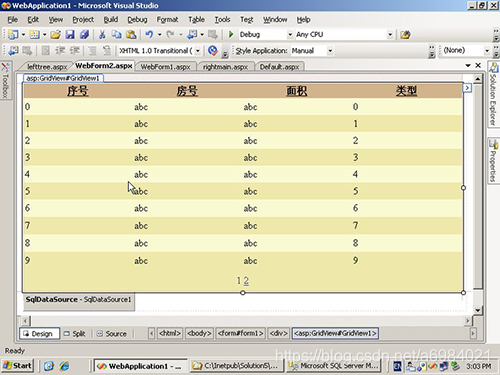Open the Edit menu

[33, 20]
